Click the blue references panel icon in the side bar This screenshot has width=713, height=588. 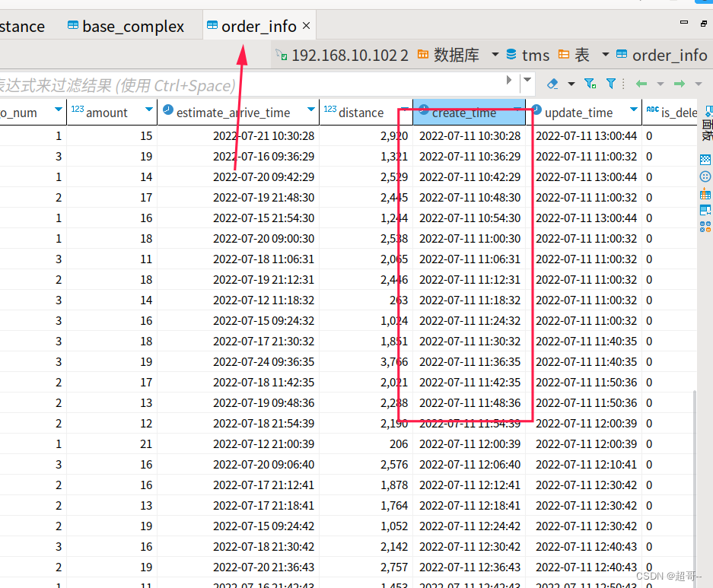pyautogui.click(x=705, y=211)
